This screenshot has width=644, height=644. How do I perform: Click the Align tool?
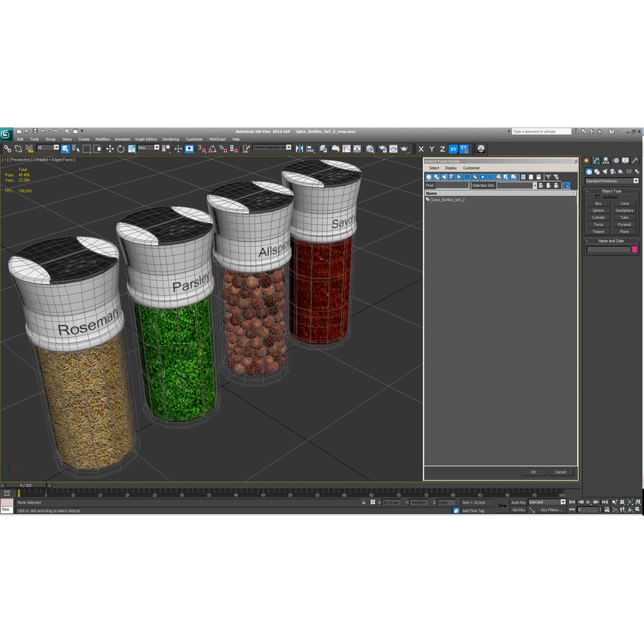coord(310,148)
